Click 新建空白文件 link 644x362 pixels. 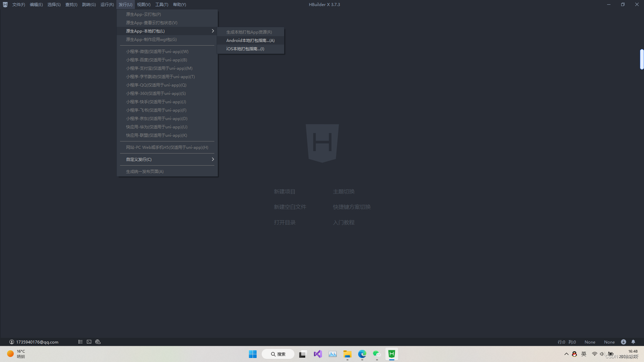tap(290, 207)
